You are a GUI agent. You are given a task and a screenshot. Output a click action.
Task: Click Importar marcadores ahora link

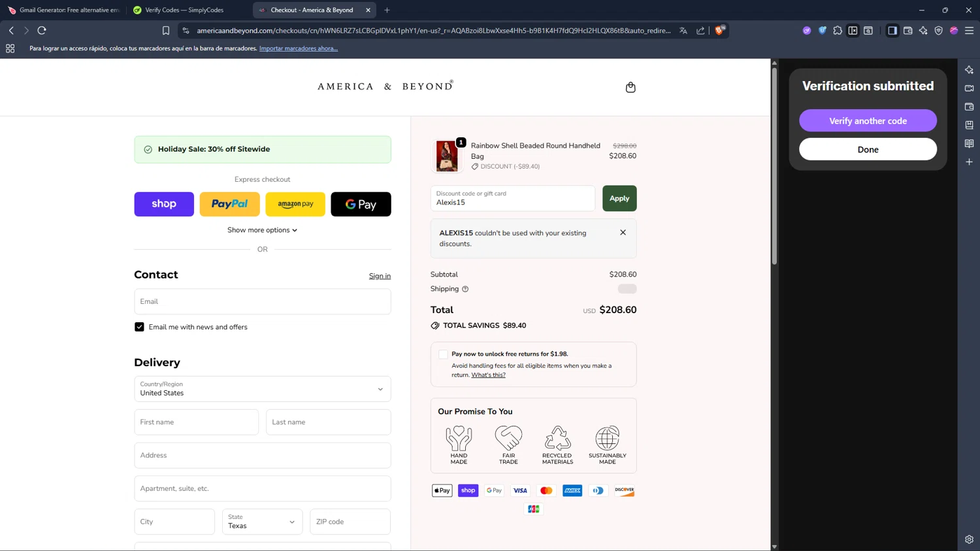(299, 48)
